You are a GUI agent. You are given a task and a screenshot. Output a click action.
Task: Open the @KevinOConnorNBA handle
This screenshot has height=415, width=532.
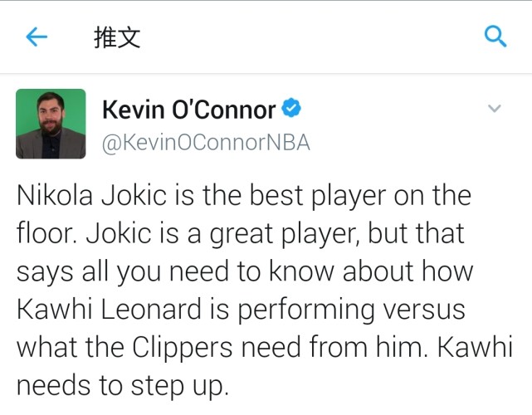point(206,143)
